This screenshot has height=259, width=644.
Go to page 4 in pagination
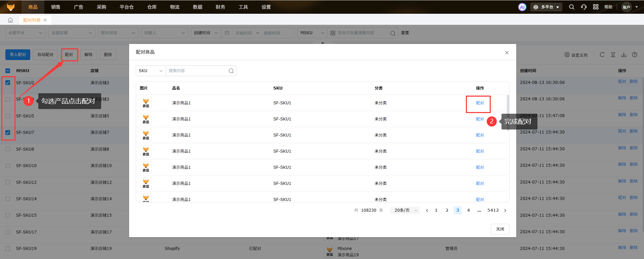(469, 210)
